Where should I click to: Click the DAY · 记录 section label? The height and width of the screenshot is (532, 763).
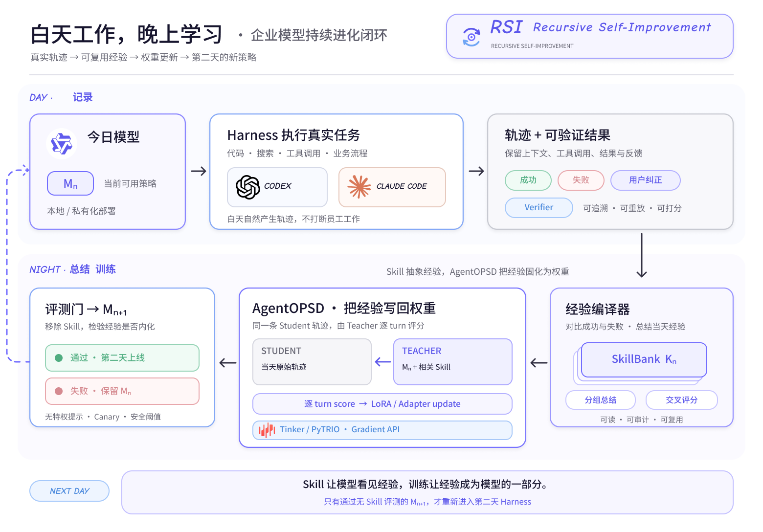coord(61,97)
